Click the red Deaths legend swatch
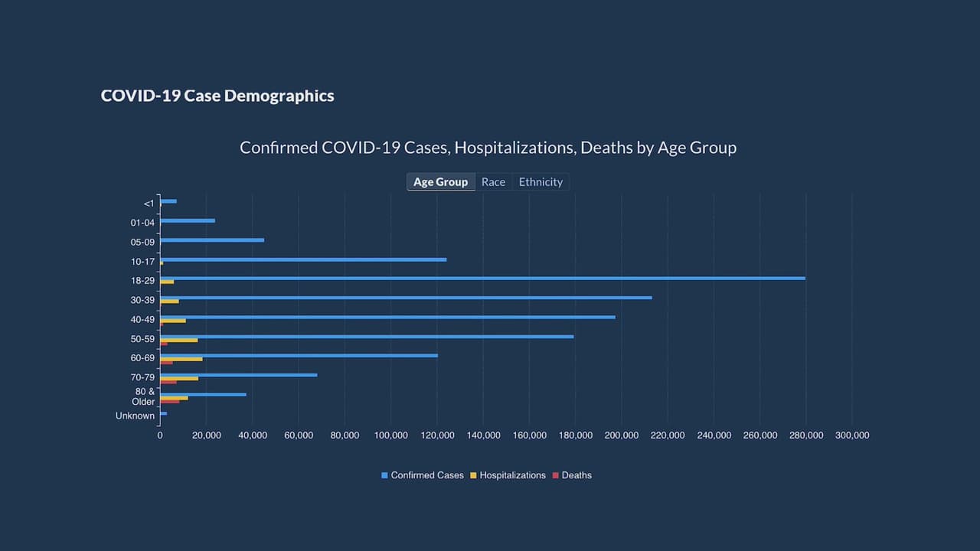 (555, 475)
